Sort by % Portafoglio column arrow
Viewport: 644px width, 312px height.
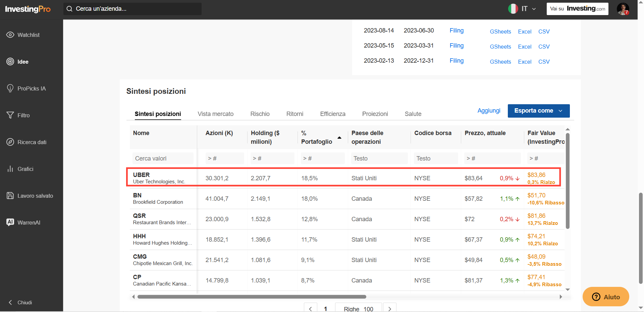(x=339, y=138)
